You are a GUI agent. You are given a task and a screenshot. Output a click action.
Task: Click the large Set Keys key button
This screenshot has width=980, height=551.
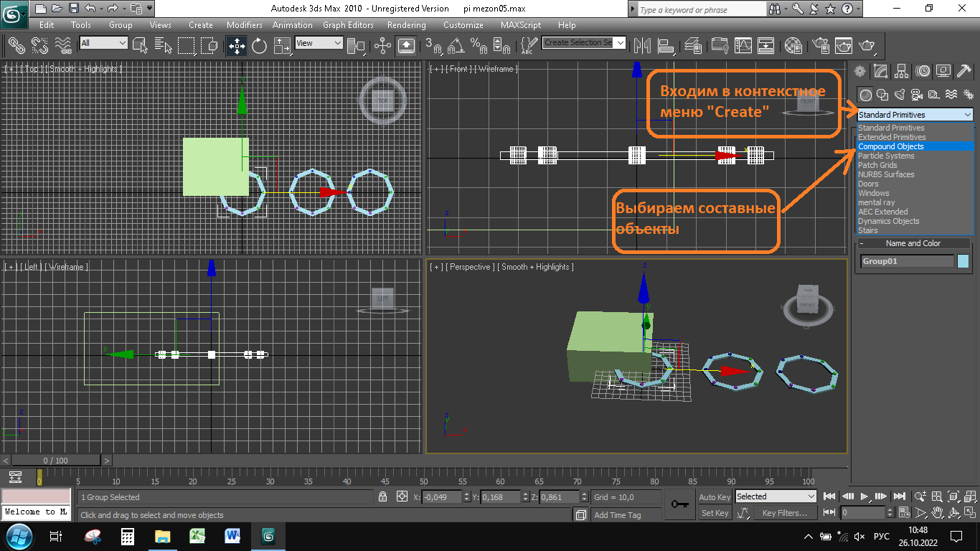click(x=679, y=504)
